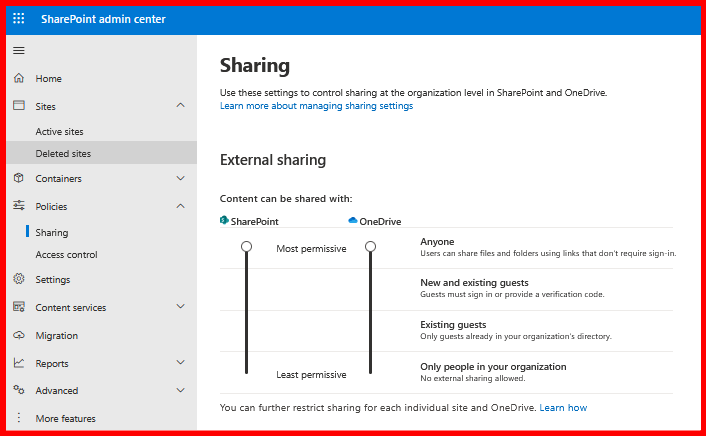Click the Migration cloud icon

coord(19,335)
